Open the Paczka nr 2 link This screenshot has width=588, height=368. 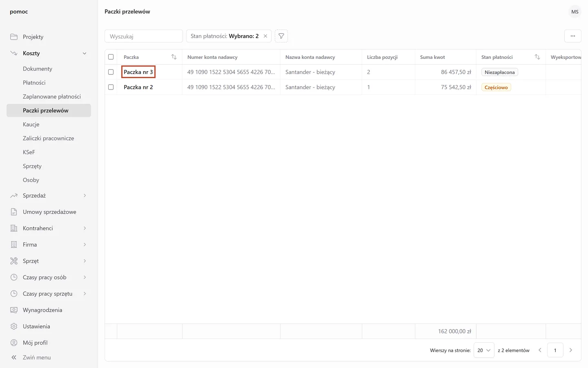coord(138,87)
